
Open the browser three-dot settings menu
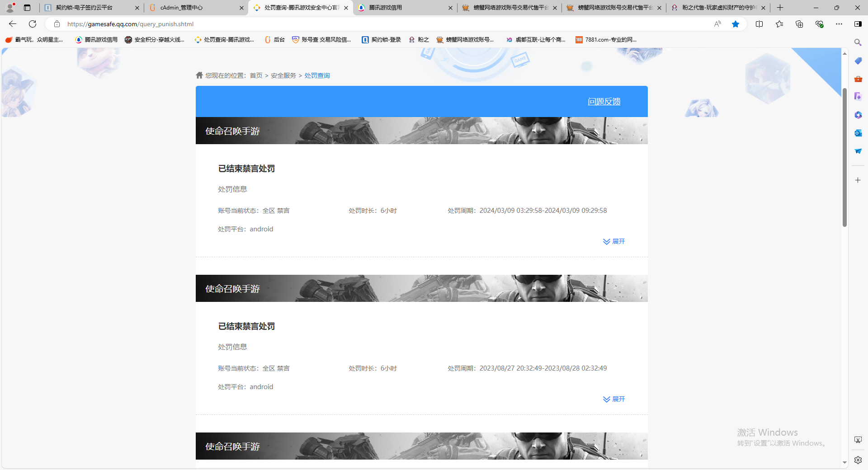coord(839,24)
